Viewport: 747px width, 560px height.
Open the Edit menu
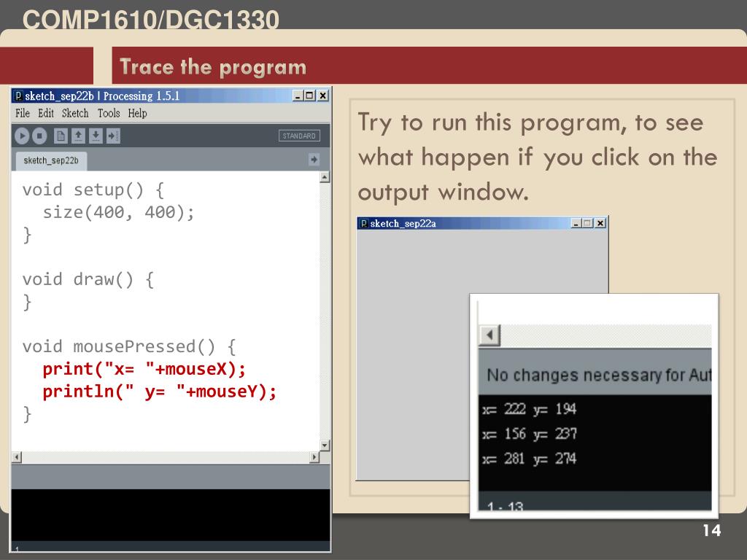(46, 113)
